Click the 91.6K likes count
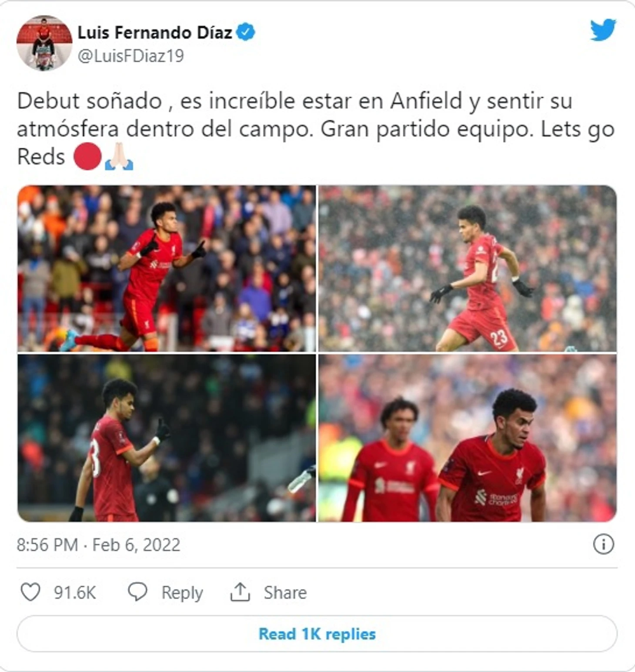This screenshot has height=672, width=635. click(75, 592)
